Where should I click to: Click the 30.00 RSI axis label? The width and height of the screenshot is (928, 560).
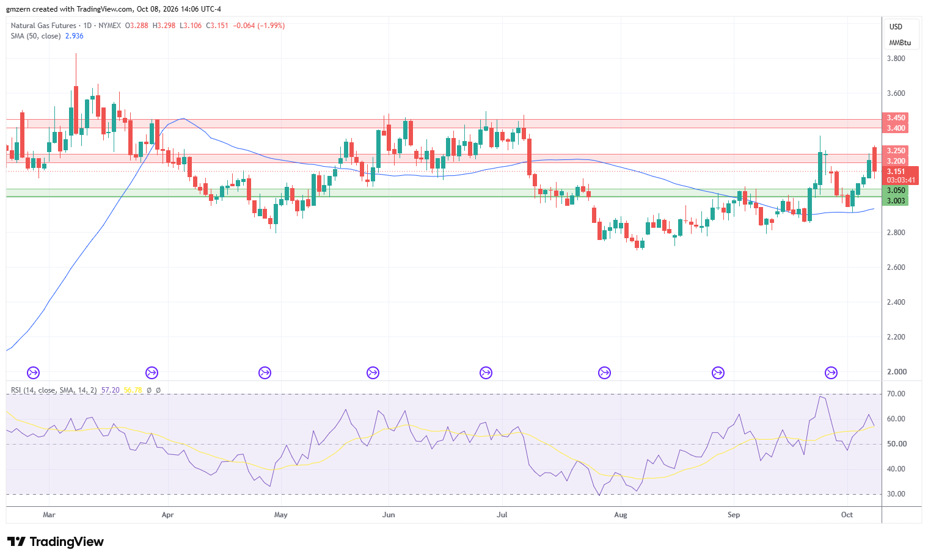point(897,494)
